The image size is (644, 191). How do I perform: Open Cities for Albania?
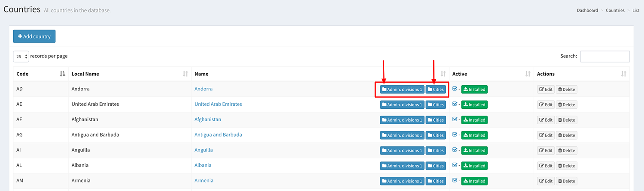[436, 166]
